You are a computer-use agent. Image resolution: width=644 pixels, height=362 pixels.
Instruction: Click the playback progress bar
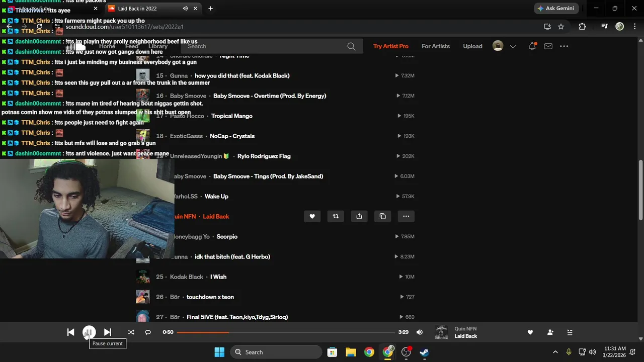(286, 332)
